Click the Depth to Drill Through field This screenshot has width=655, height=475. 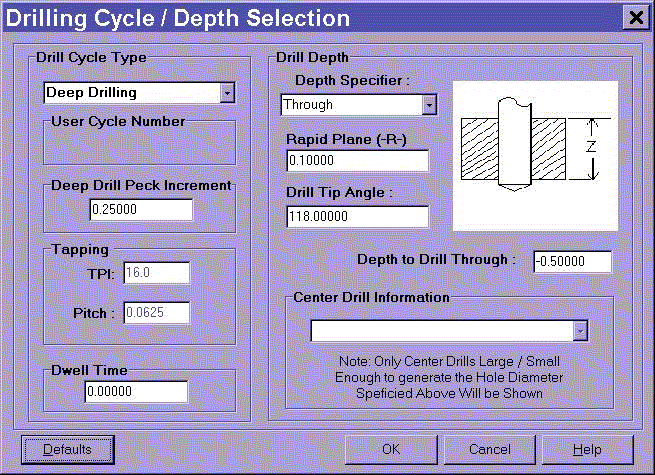coord(573,262)
